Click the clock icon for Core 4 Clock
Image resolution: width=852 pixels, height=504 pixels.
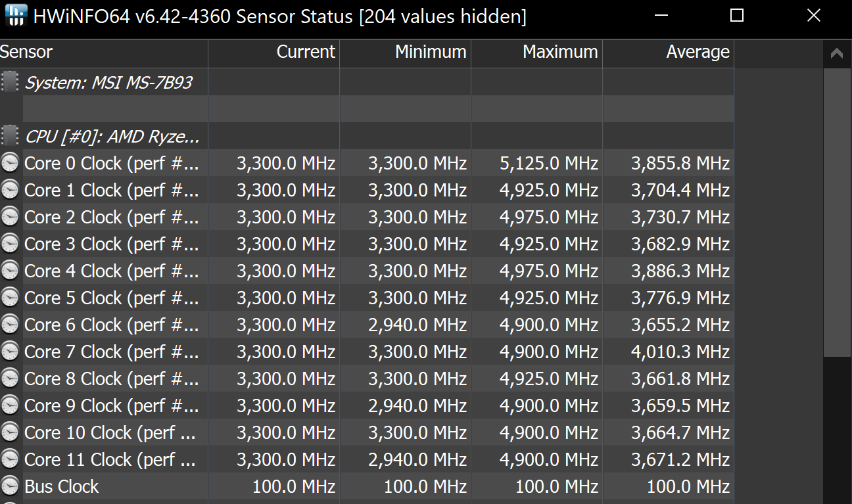point(10,271)
